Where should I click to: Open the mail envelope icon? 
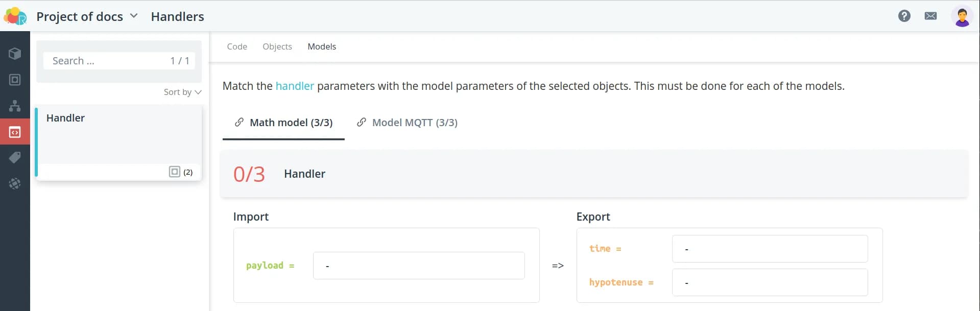coord(930,16)
